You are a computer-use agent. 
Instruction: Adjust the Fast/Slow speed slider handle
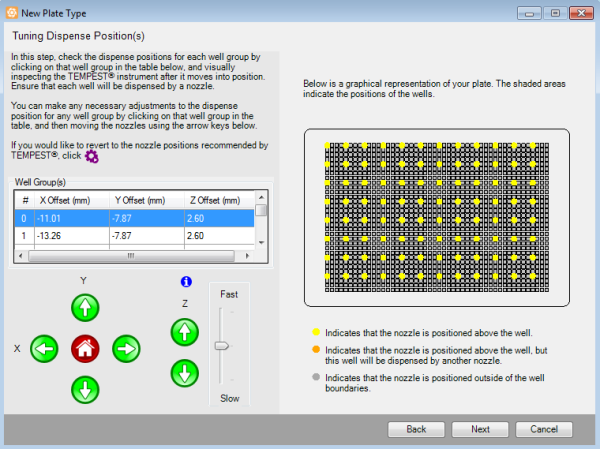222,346
